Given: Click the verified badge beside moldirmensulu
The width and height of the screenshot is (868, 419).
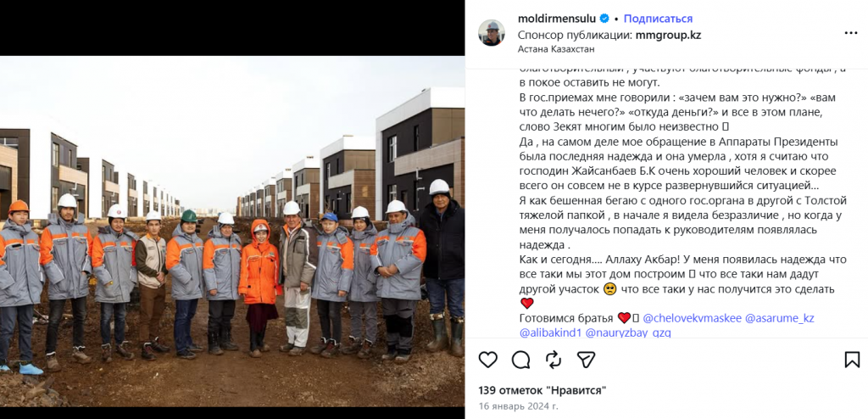Looking at the screenshot, I should (604, 19).
